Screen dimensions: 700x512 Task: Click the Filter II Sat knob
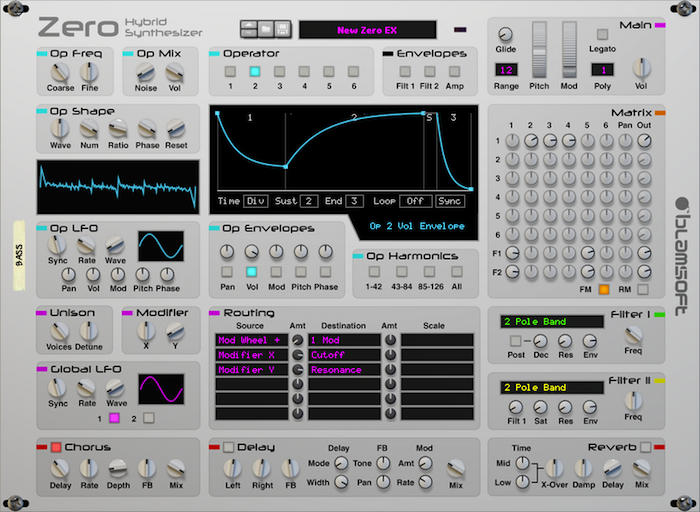tap(540, 407)
